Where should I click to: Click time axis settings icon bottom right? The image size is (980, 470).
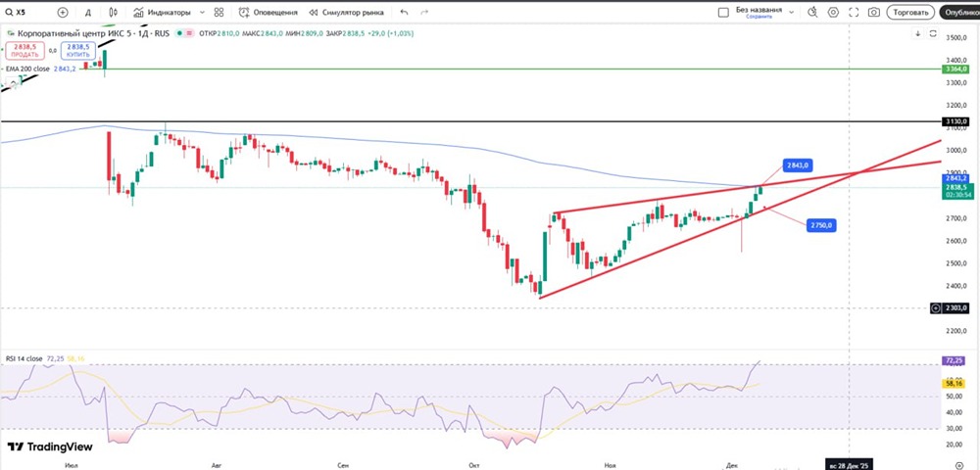959,465
